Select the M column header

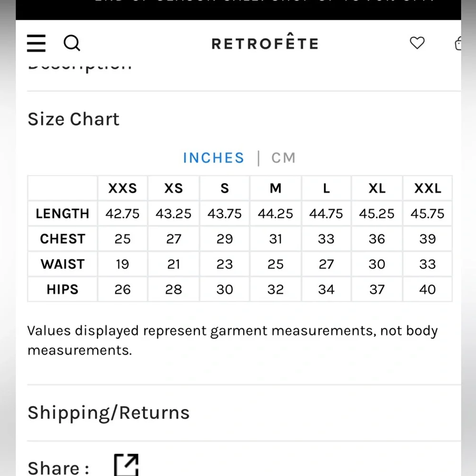point(276,188)
